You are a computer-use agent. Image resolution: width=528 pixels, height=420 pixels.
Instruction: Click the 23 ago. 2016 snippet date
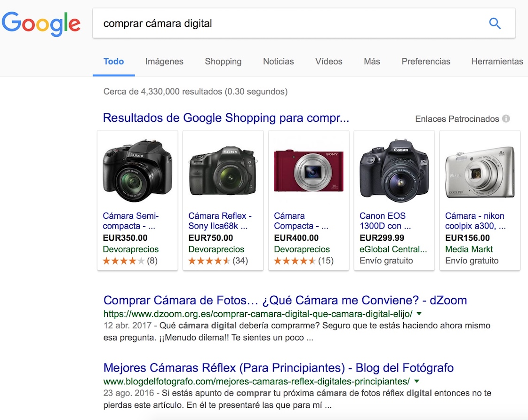coord(128,393)
